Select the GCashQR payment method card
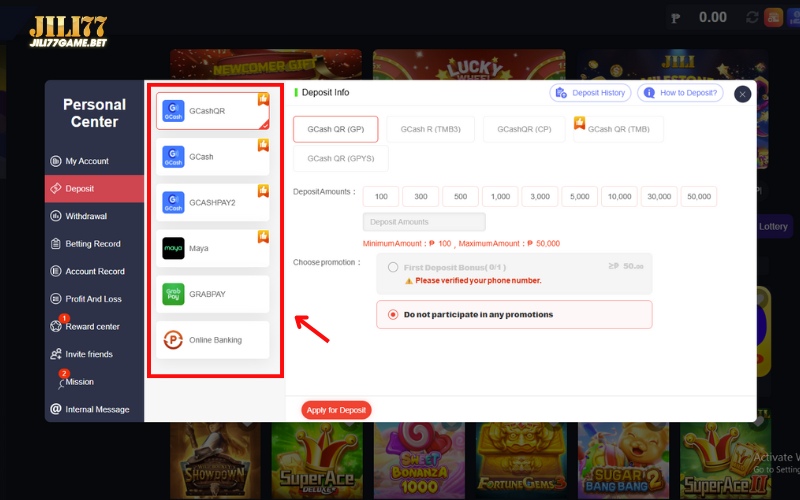Image resolution: width=800 pixels, height=500 pixels. 213,111
